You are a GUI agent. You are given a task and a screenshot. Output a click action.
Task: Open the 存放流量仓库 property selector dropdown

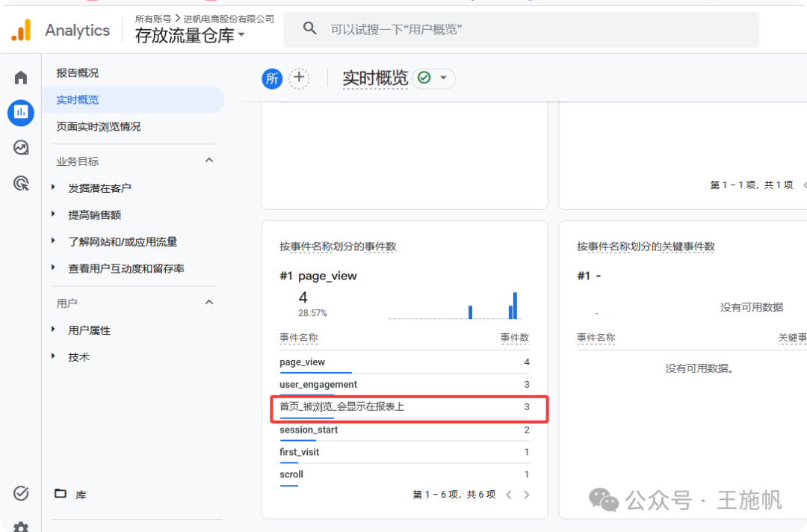click(x=189, y=36)
